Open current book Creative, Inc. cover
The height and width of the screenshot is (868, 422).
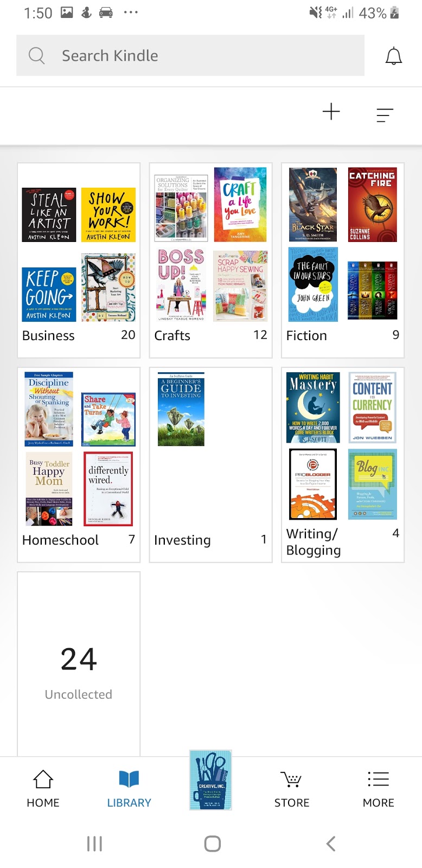point(210,780)
